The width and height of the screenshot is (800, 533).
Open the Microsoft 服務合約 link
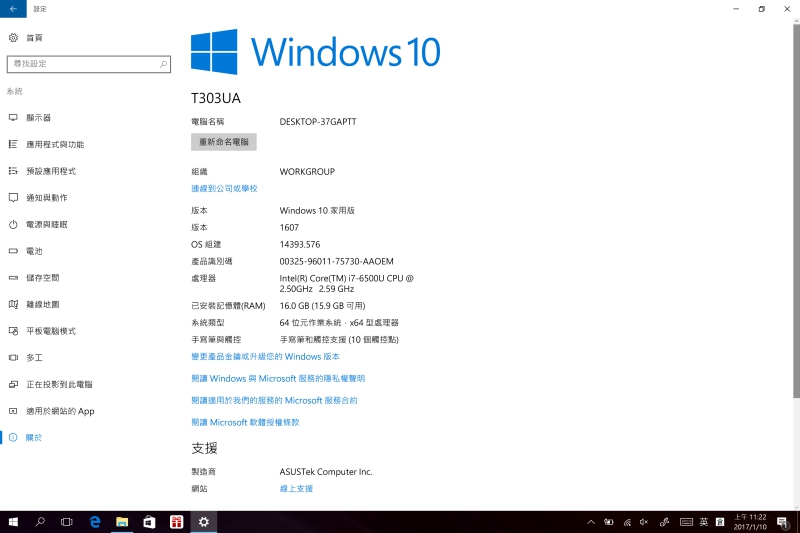pos(274,400)
